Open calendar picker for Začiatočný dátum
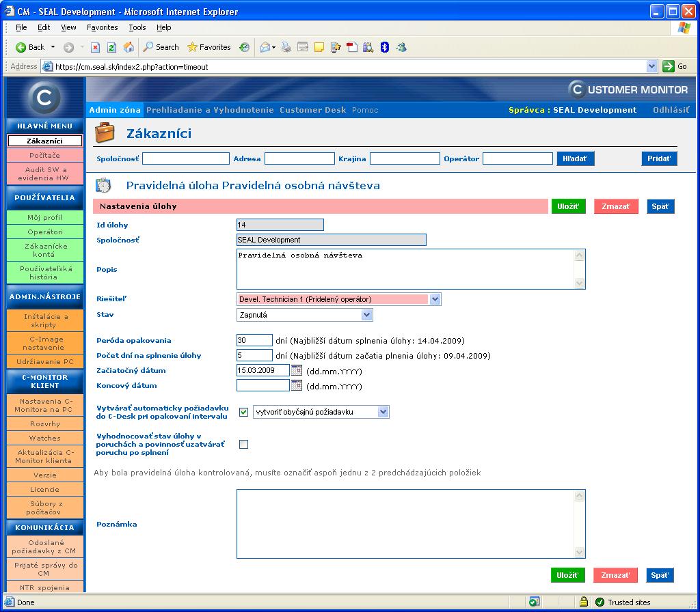Image resolution: width=700 pixels, height=612 pixels. point(297,370)
